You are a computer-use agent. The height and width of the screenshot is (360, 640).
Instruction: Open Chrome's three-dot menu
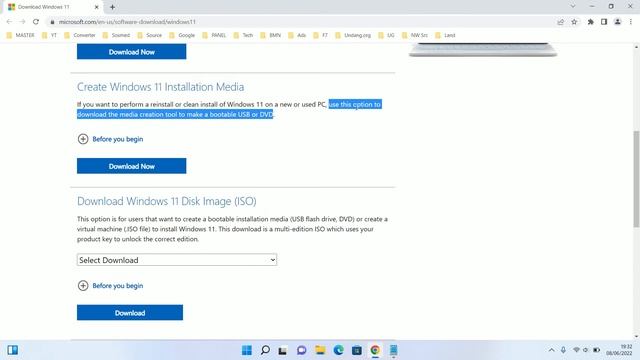click(x=631, y=22)
